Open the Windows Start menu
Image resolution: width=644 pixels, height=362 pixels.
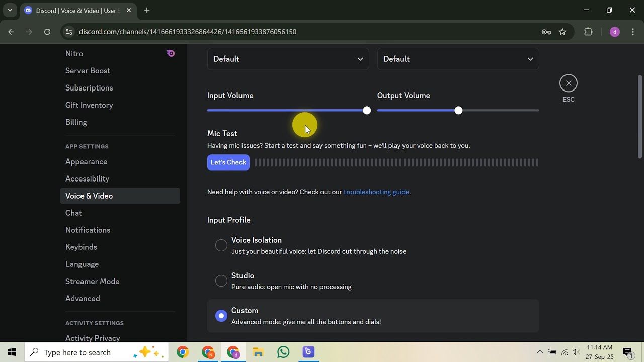click(x=12, y=352)
